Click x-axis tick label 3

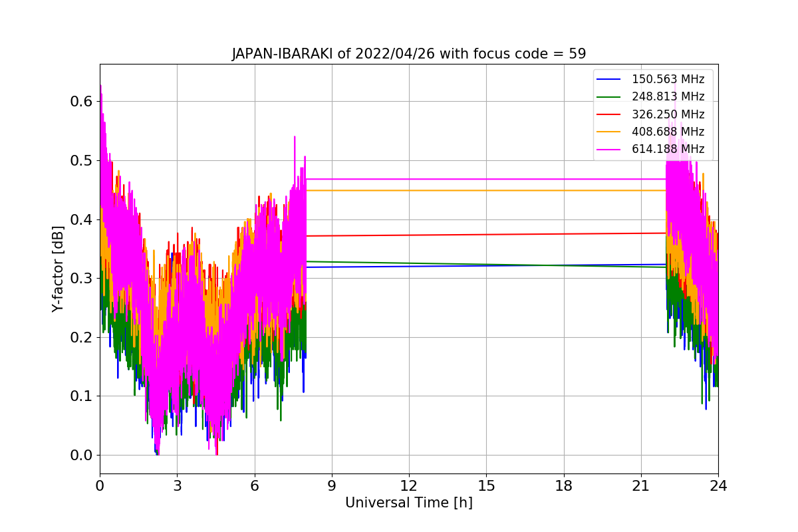[x=177, y=485]
